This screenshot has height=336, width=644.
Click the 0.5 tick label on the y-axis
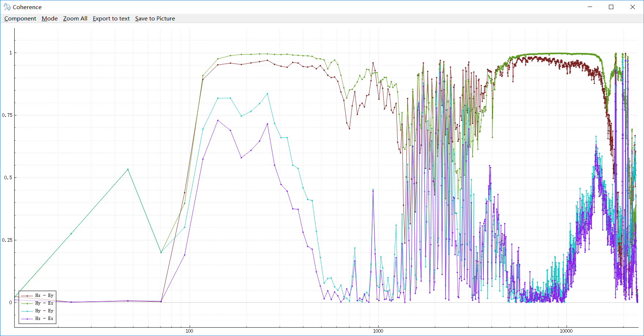(8, 177)
